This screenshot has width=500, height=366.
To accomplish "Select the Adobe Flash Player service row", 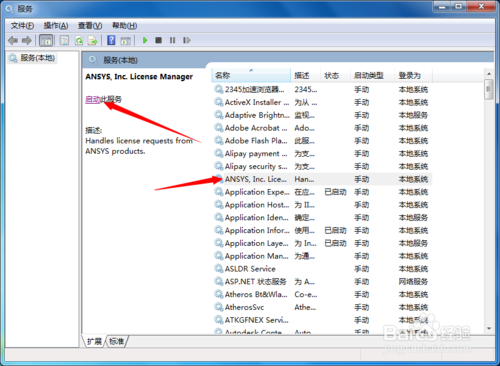I will (x=322, y=141).
